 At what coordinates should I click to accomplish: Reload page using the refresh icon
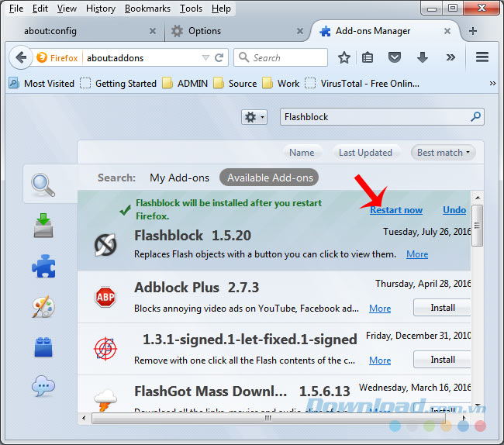[219, 58]
